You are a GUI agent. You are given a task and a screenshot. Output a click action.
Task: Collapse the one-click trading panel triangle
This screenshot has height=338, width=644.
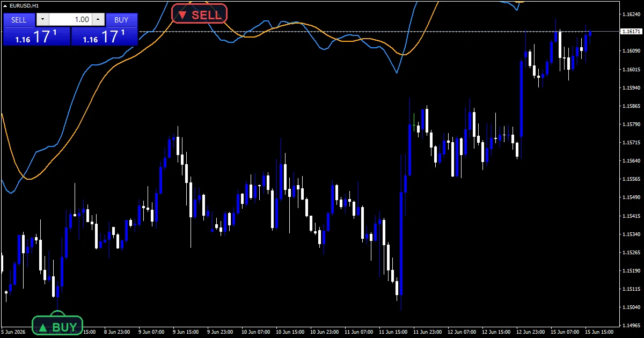pos(5,5)
